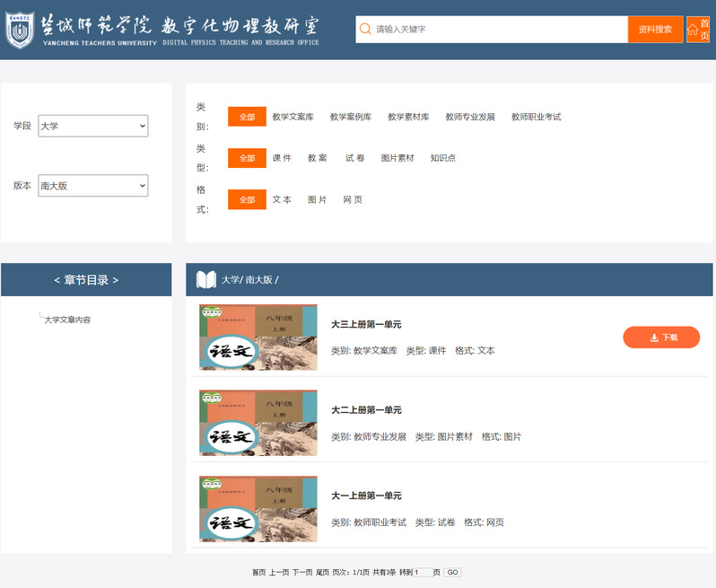Click the search magnifier icon
The height and width of the screenshot is (588, 716).
pos(365,30)
